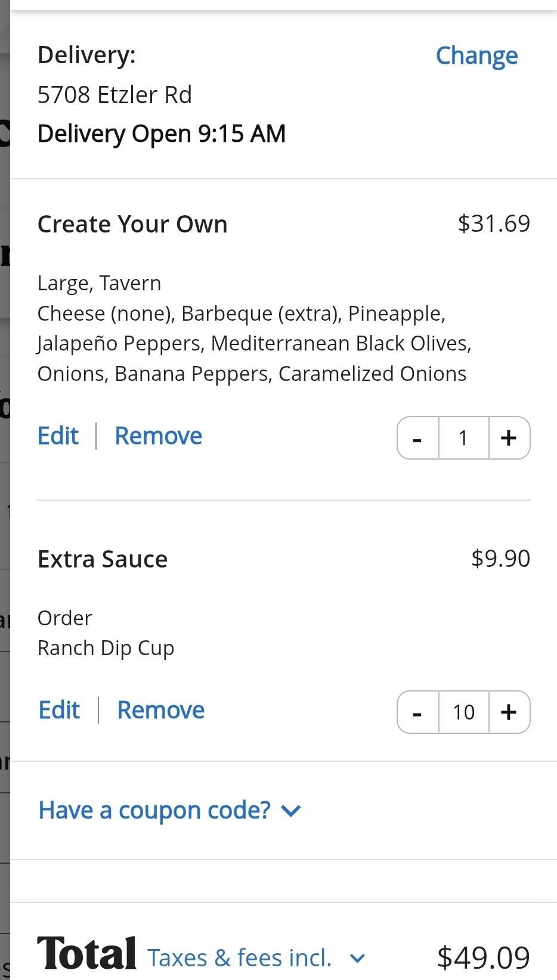This screenshot has height=980, width=557.
Task: Click the pizza toppings description text
Action: pos(254,343)
